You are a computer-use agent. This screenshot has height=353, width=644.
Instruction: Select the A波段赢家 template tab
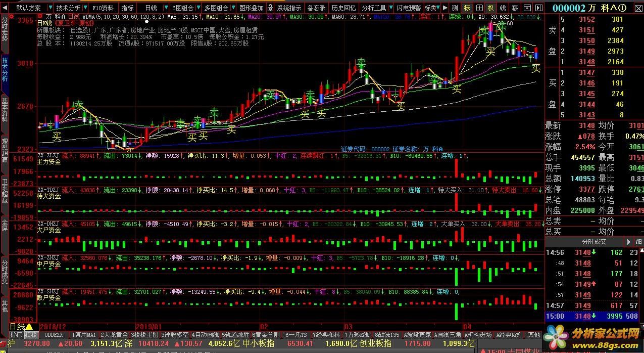pyautogui.click(x=417, y=335)
